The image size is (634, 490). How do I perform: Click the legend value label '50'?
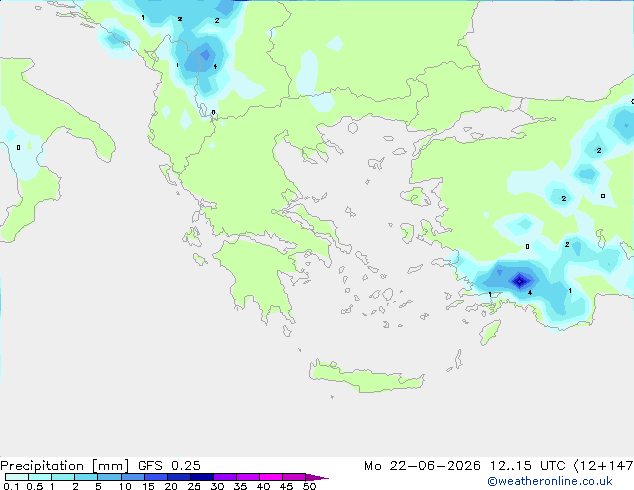(309, 486)
